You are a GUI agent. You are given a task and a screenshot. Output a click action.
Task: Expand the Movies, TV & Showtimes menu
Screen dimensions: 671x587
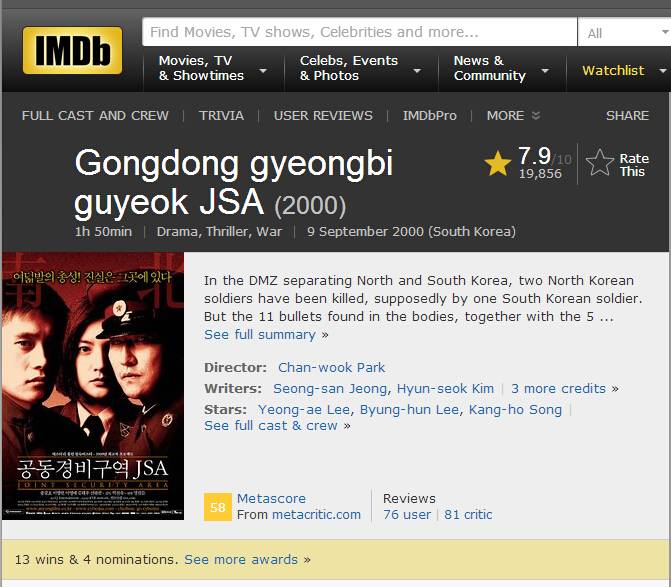213,68
